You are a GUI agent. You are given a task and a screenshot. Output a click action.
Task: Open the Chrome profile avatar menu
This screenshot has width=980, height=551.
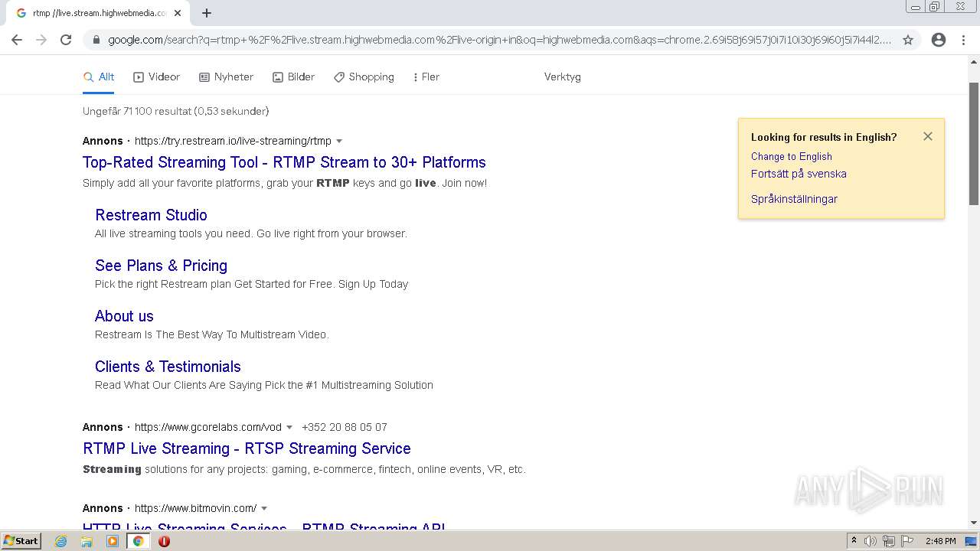939,40
